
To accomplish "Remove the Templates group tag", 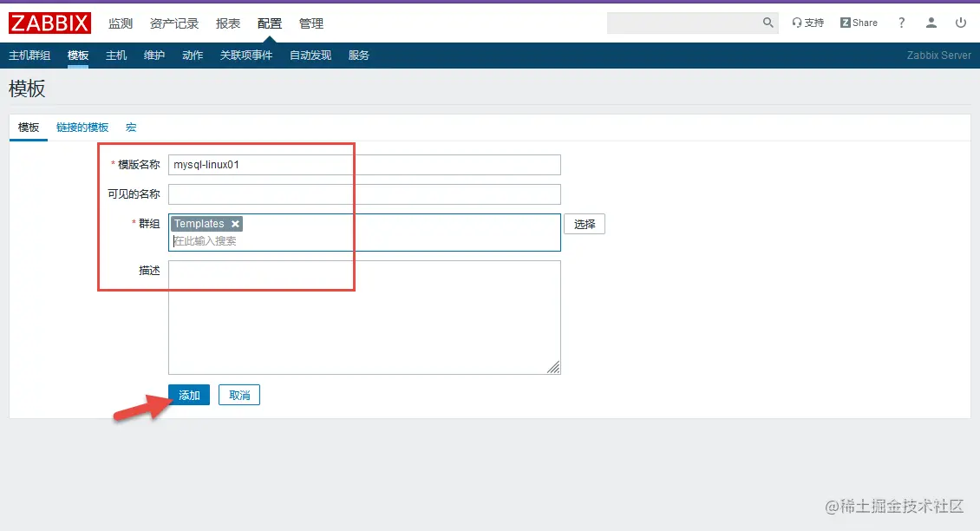I will point(235,224).
